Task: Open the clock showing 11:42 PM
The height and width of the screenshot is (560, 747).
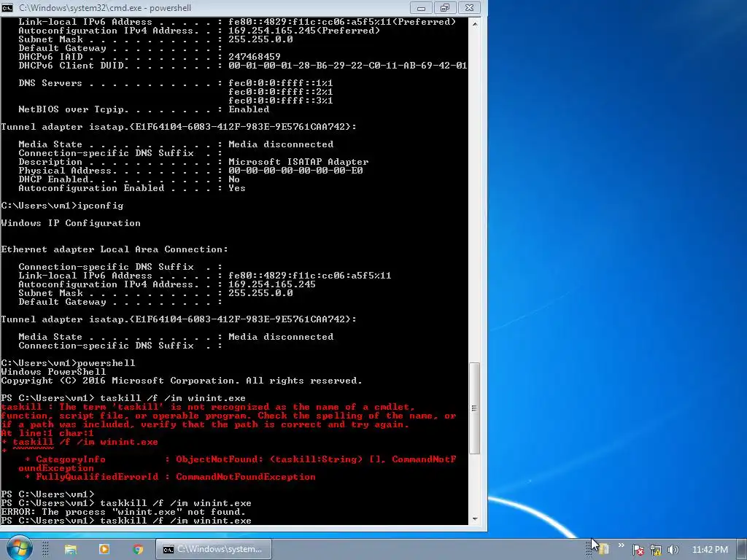Action: [x=710, y=550]
